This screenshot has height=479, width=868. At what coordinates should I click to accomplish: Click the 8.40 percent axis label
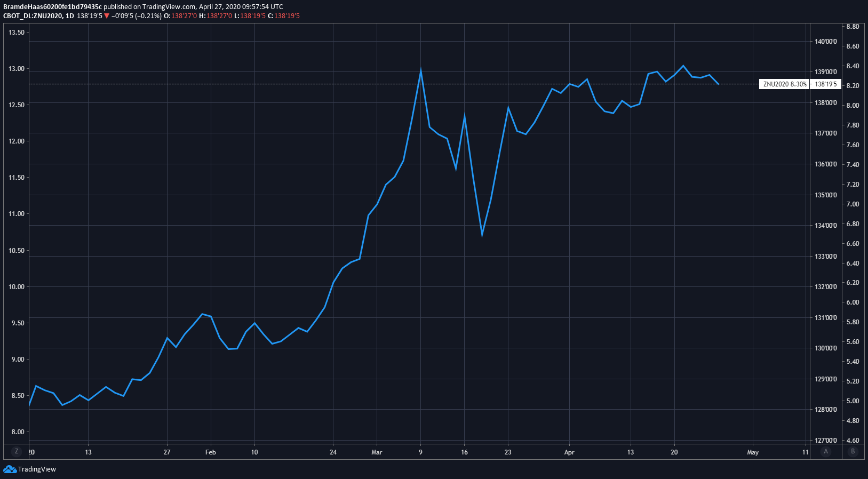(x=853, y=66)
